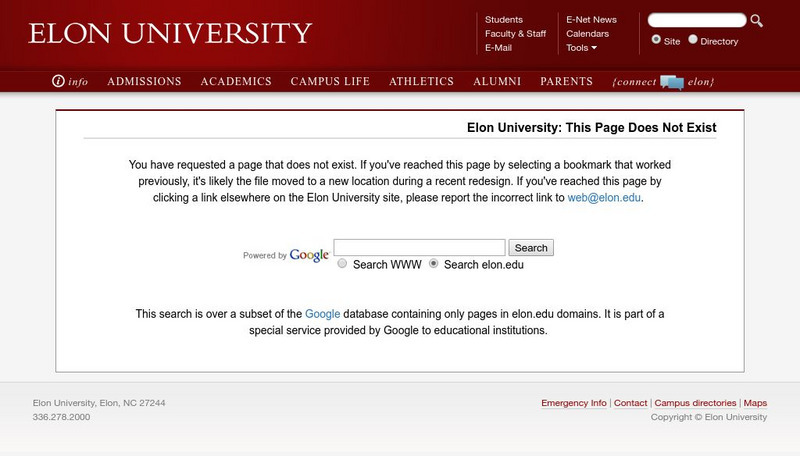This screenshot has width=800, height=456.
Task: Click the Search button beside Google field
Action: (531, 248)
